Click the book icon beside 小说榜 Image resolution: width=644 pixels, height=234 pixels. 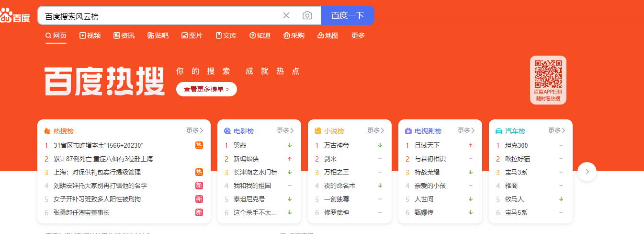click(318, 131)
